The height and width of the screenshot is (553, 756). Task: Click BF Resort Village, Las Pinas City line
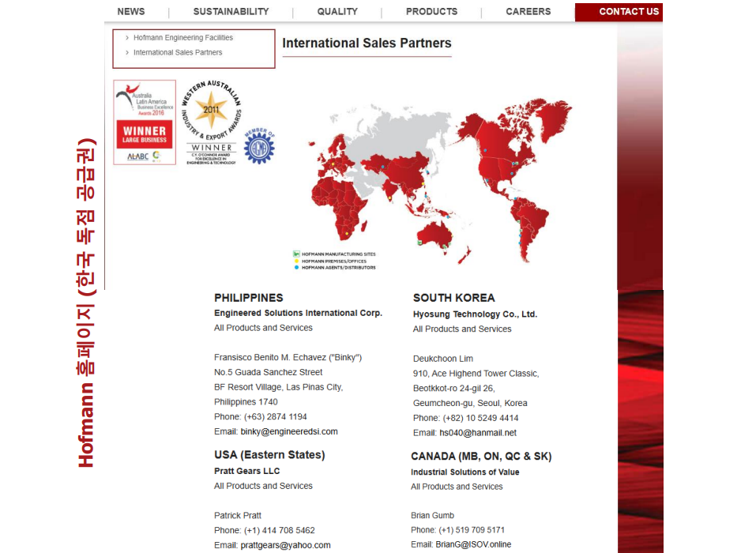pos(279,387)
